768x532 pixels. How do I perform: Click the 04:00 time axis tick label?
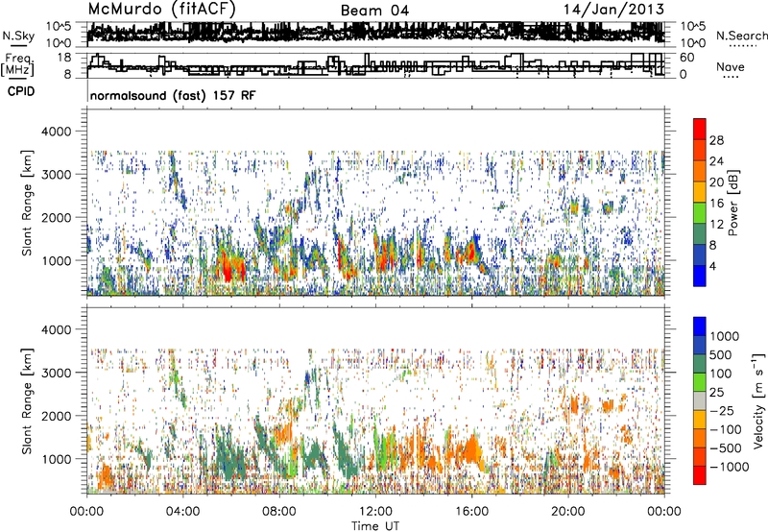[x=182, y=512]
